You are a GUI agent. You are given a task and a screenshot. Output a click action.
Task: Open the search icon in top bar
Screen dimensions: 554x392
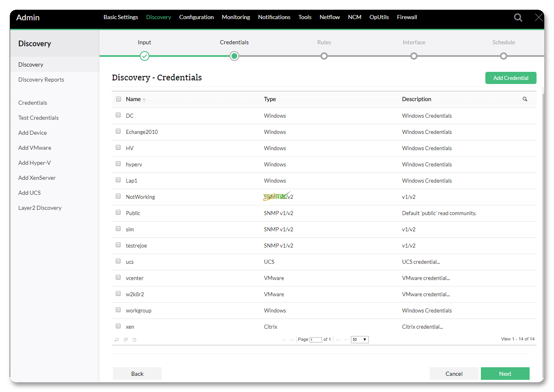[x=518, y=17]
